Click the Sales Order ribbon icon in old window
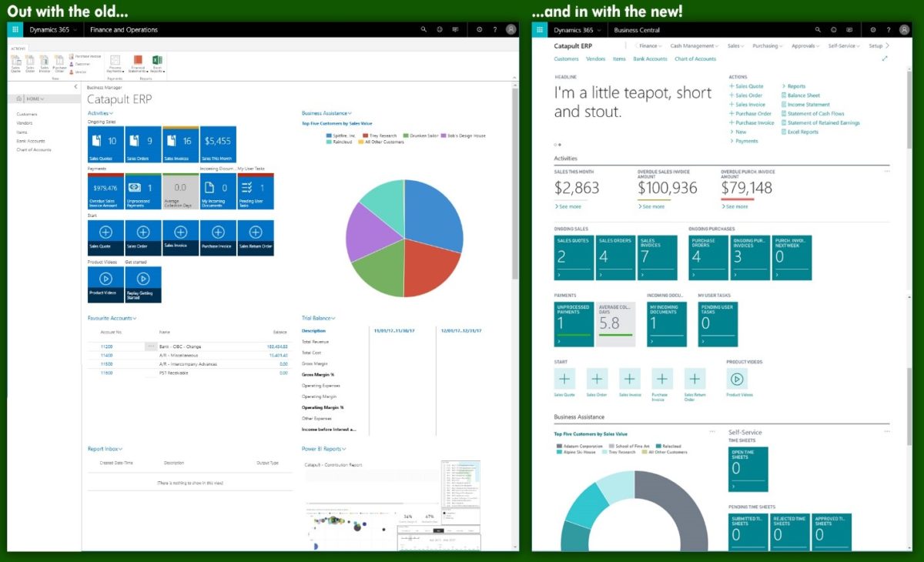This screenshot has height=562, width=924. [x=30, y=64]
